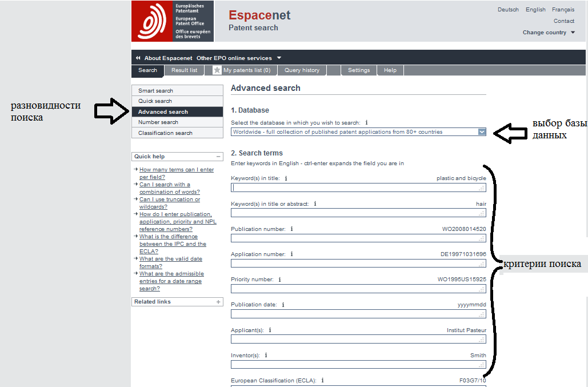Focus the Keyword(s) in title field
The image size is (588, 387).
coord(358,187)
